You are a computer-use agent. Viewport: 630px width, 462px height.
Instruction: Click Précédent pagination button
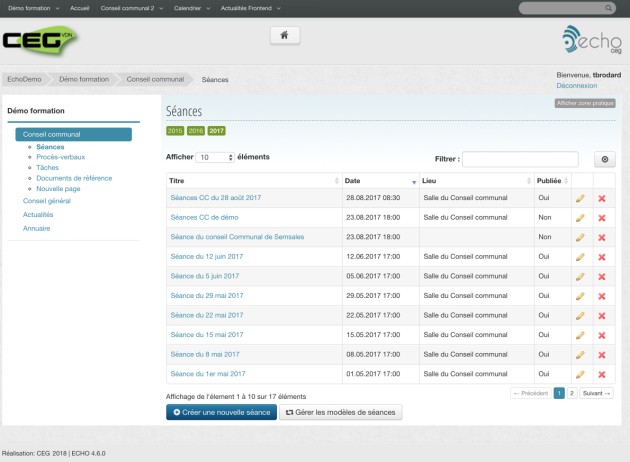531,393
